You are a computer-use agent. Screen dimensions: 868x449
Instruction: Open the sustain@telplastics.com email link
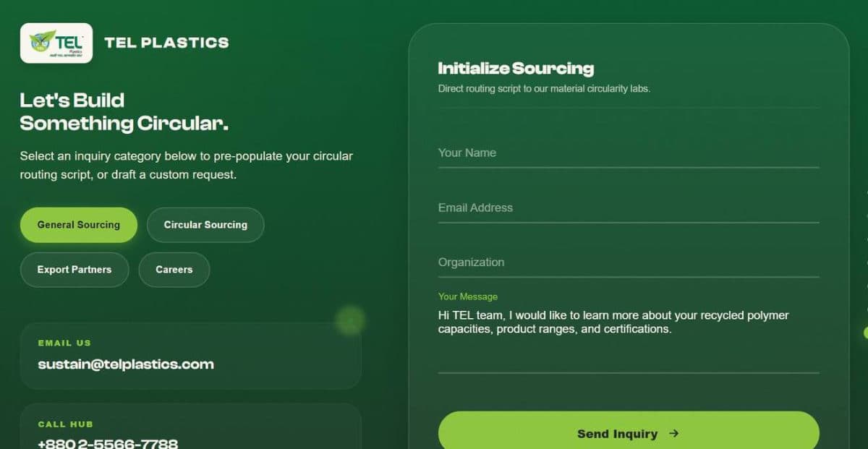[126, 364]
